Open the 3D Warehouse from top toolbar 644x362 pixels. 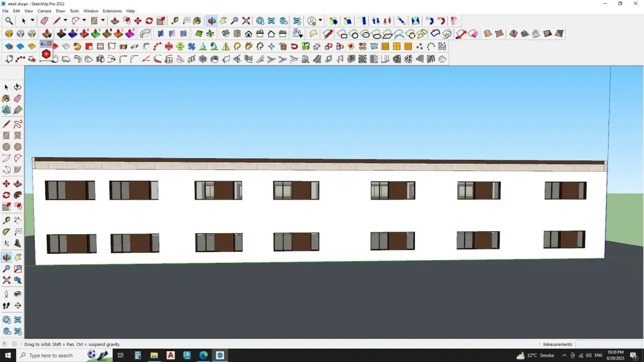coord(260,20)
